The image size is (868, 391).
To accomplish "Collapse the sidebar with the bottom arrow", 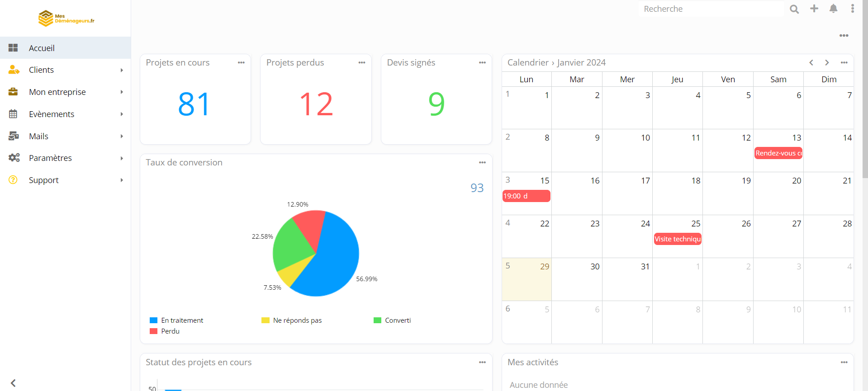I will point(13,383).
